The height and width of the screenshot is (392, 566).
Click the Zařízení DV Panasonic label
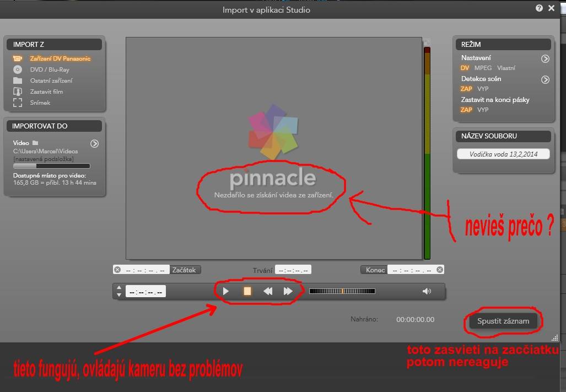click(x=60, y=58)
